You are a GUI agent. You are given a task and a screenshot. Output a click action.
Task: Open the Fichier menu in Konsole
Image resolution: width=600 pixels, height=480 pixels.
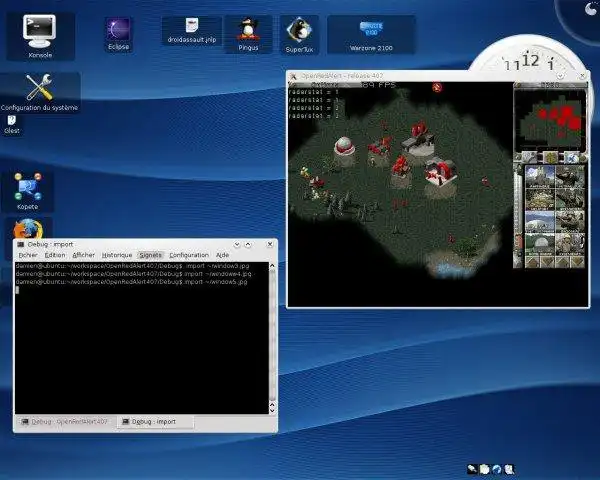coord(28,255)
